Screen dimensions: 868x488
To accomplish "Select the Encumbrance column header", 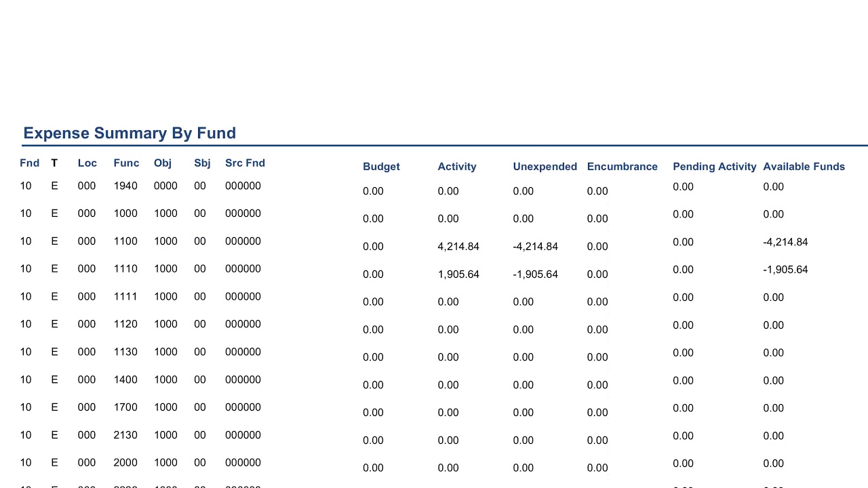I will [622, 166].
